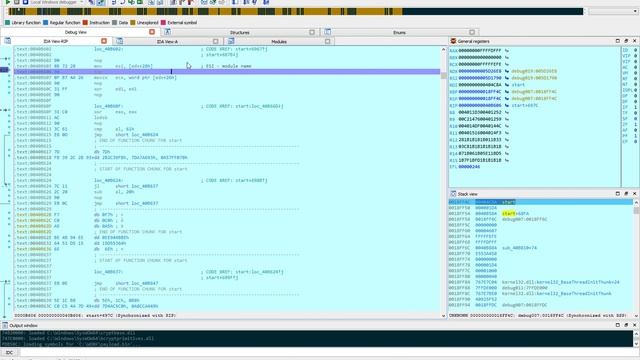Click the jump arrow next to RSP
The height and width of the screenshot is (360, 640).
(x=507, y=98)
